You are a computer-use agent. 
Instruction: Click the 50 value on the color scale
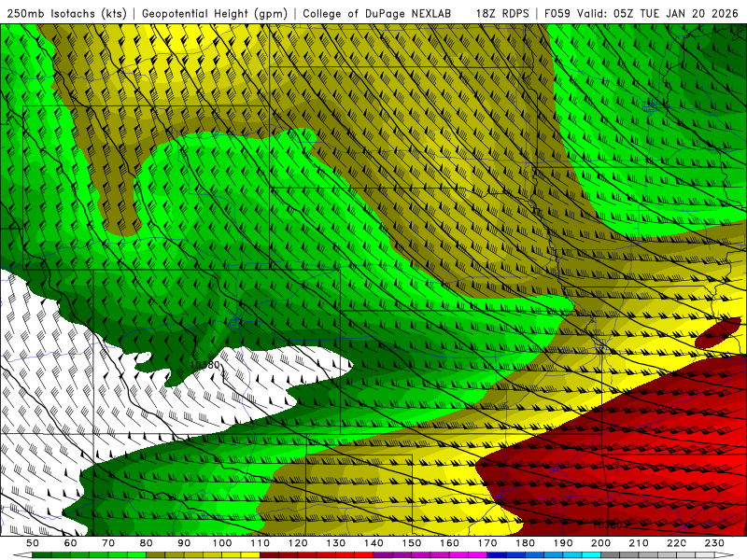click(33, 543)
